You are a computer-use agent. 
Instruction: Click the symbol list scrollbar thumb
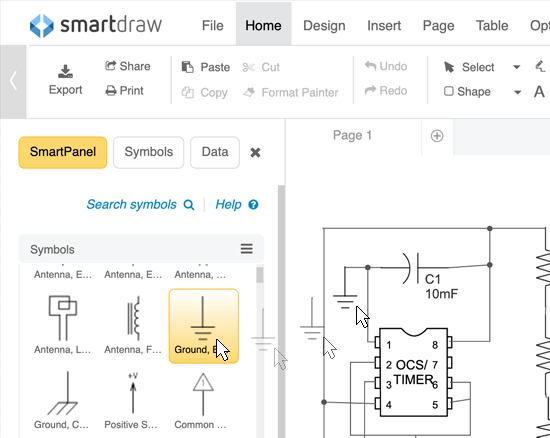260,275
